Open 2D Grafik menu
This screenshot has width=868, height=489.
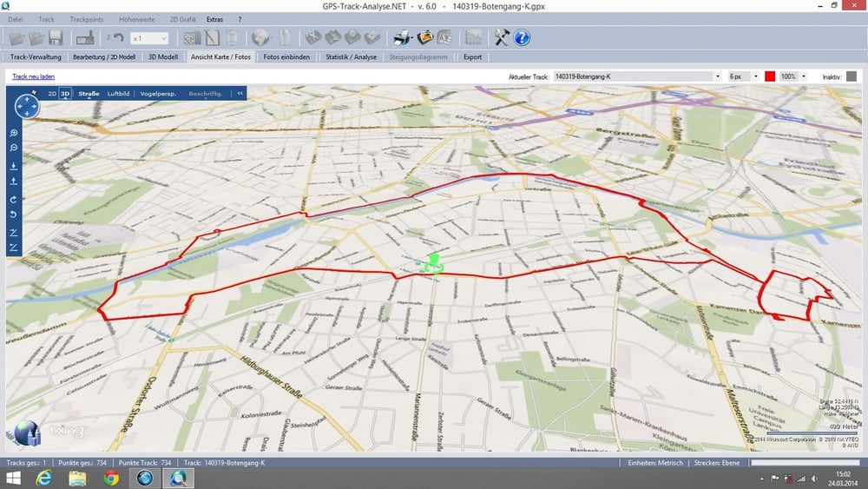coord(182,19)
